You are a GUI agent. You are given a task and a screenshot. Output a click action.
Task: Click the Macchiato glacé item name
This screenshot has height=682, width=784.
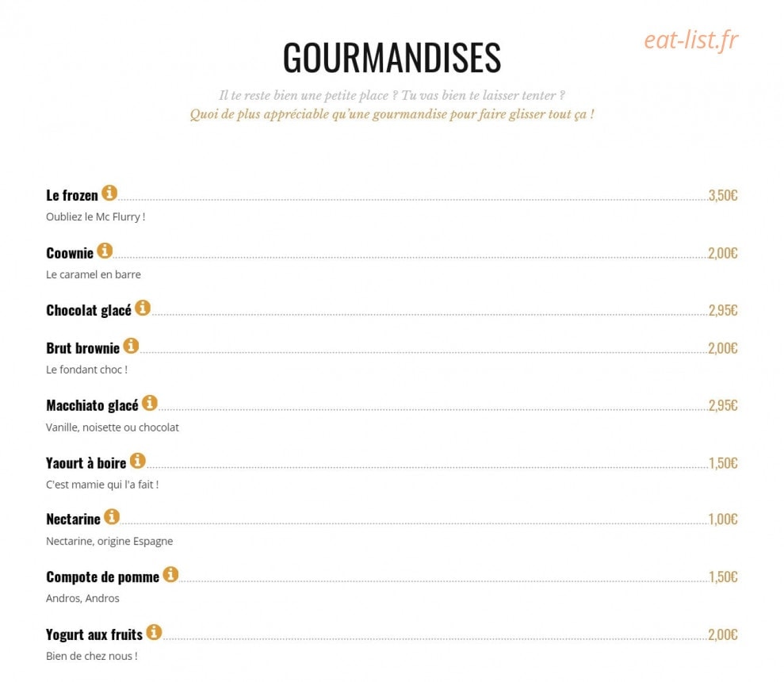point(92,405)
